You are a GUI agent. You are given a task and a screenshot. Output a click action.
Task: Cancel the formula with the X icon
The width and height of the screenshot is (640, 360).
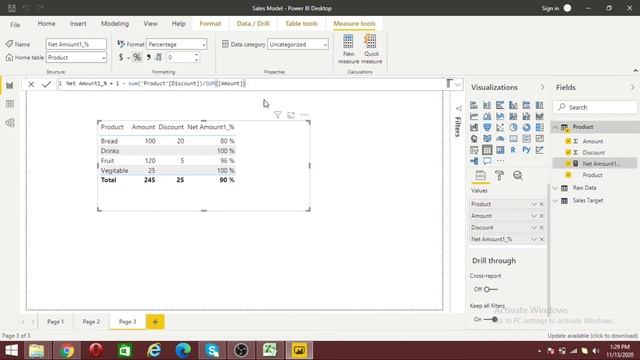(31, 84)
